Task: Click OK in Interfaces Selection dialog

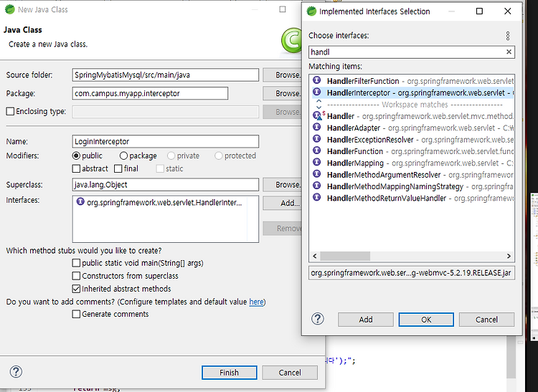Action: pyautogui.click(x=426, y=320)
